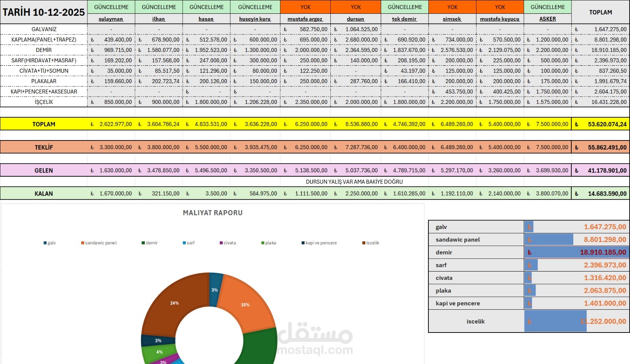Image resolution: width=630 pixels, height=364 pixels.
Task: Click the YOK status above dursun
Action: [x=356, y=7]
